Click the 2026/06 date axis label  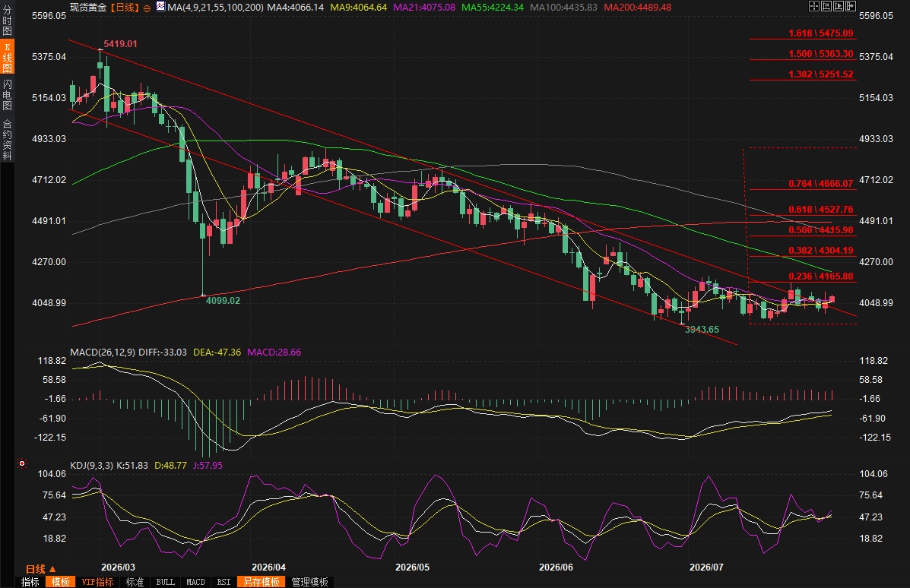[x=556, y=567]
